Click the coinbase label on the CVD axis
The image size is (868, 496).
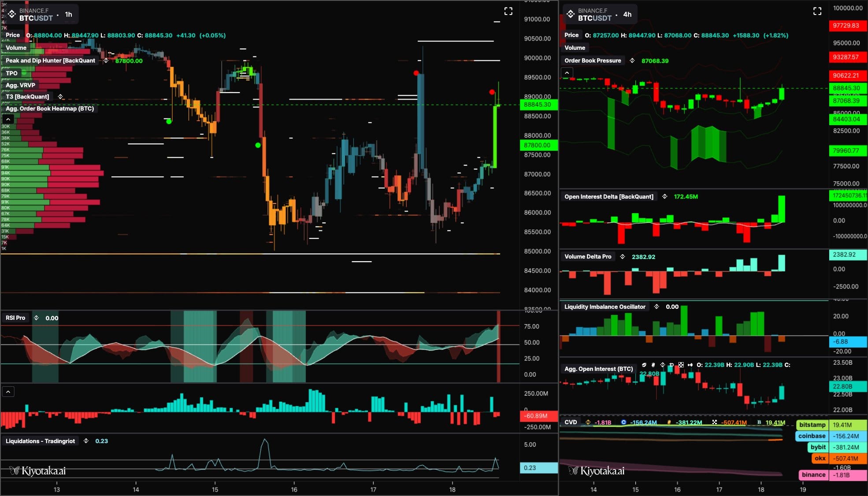tap(812, 436)
